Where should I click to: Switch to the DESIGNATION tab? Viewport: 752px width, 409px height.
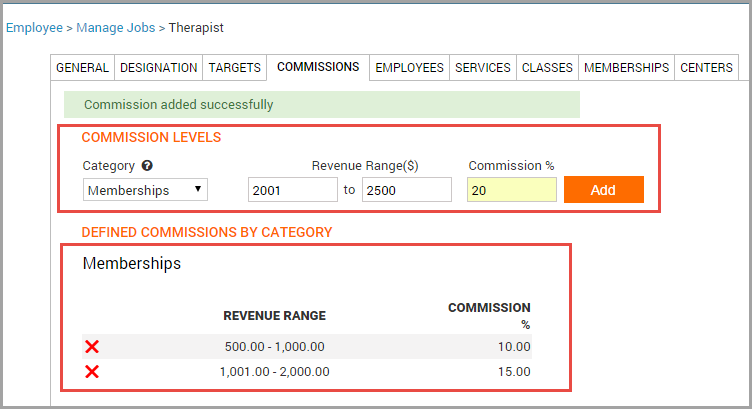point(158,68)
